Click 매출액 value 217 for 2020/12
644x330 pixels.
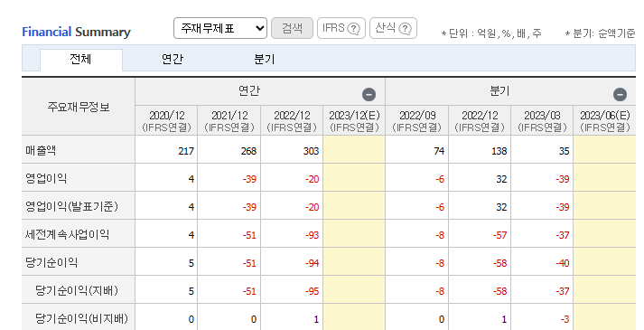click(x=186, y=151)
